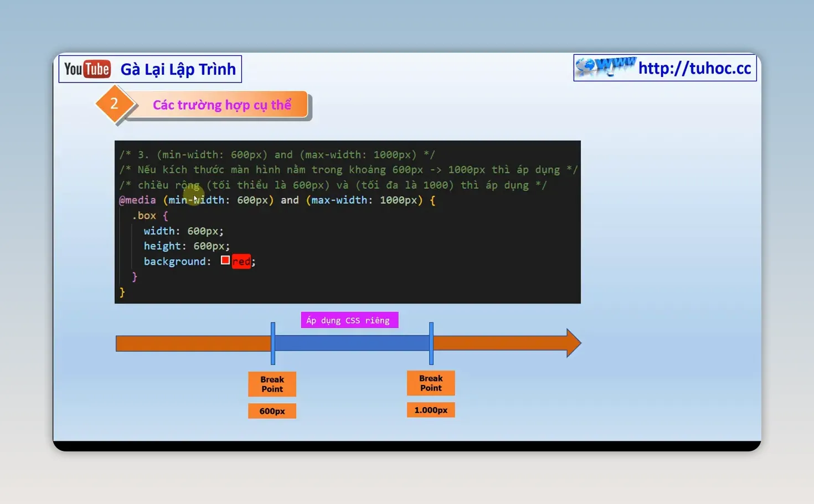Screen dimensions: 814x504
Task: Click the 'Áp dụng CSS riêng' magenta label
Action: [x=349, y=320]
